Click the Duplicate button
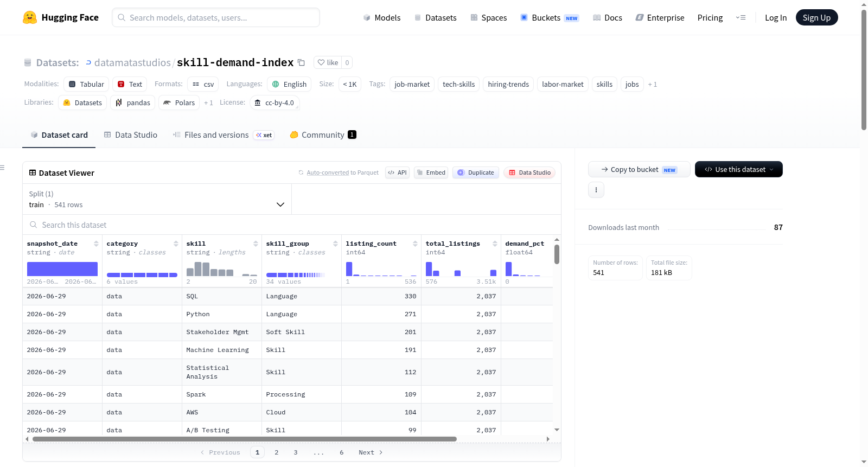This screenshot has height=467, width=868. click(476, 172)
